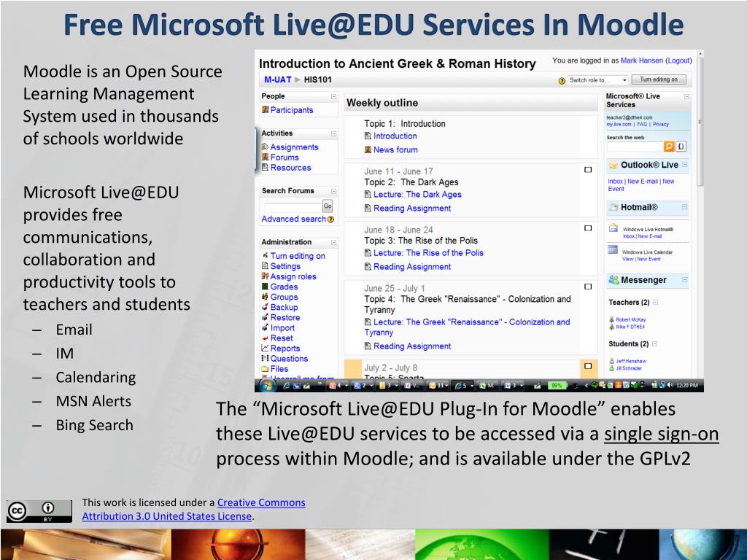Click the taskbar volume speaker icon
747x560 pixels.
click(670, 385)
